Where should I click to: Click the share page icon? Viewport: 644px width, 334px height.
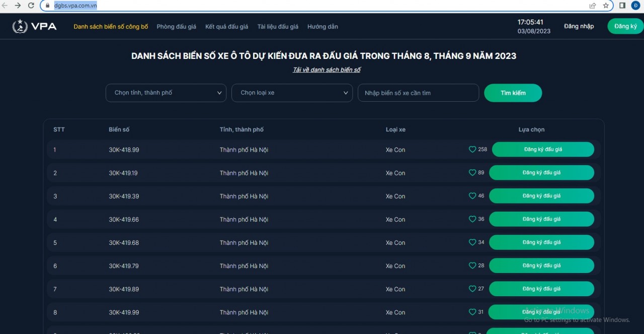click(592, 6)
